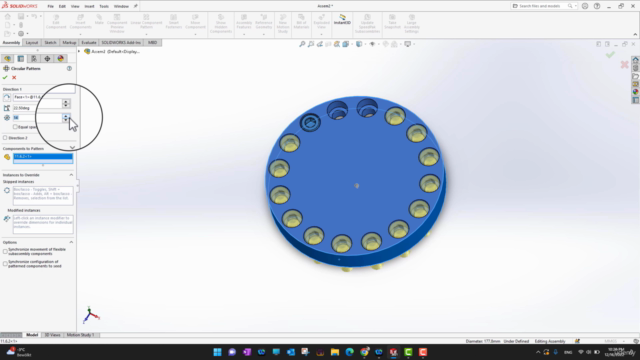Click Zoom to Fit icon in view toolbar
The height and width of the screenshot is (360, 640).
click(x=302, y=44)
